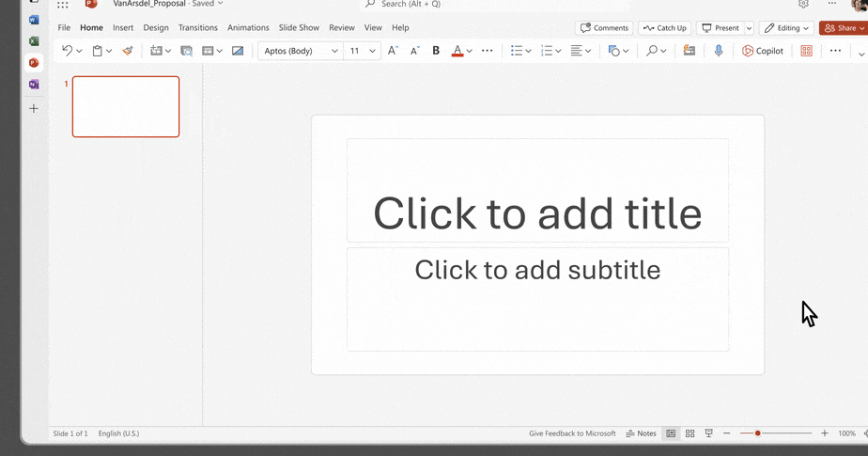The height and width of the screenshot is (456, 868).
Task: Open the File menu
Action: pos(64,27)
